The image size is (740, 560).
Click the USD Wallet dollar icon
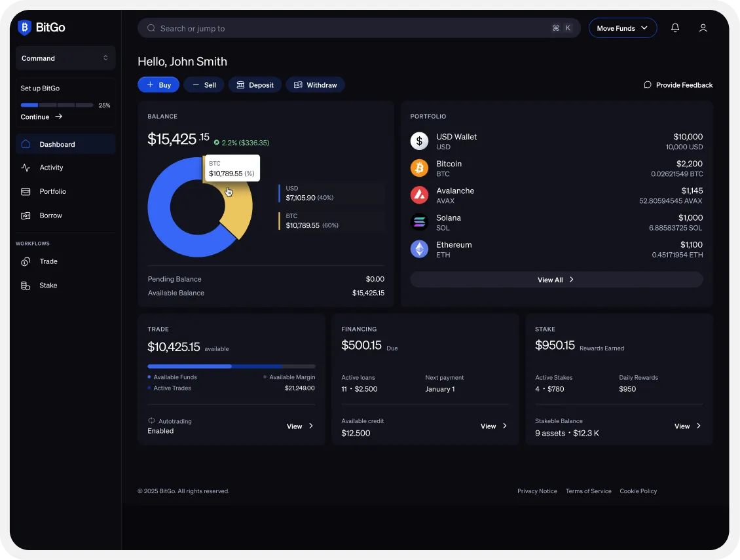419,141
